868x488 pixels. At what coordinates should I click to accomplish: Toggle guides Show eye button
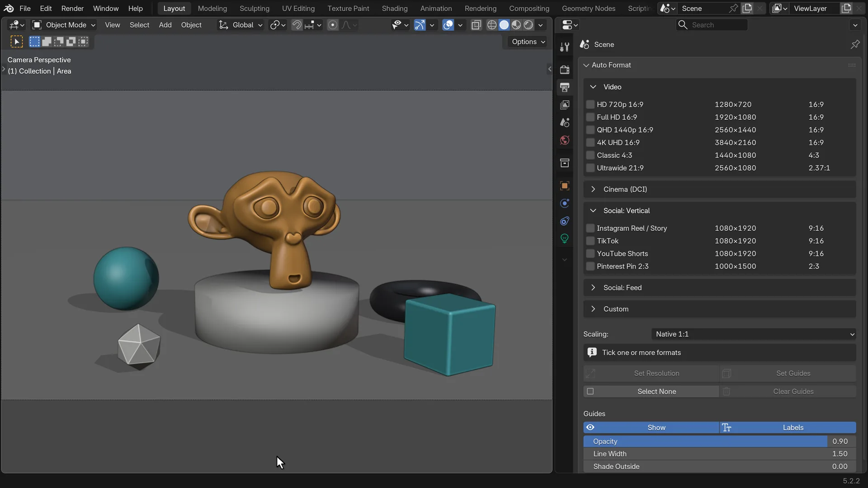pyautogui.click(x=651, y=427)
